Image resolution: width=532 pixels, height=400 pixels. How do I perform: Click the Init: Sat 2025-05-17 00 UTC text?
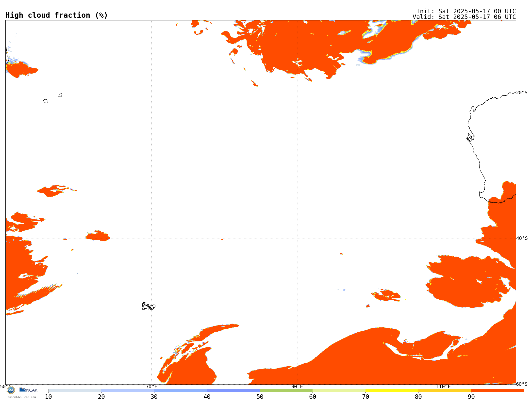[x=466, y=11]
